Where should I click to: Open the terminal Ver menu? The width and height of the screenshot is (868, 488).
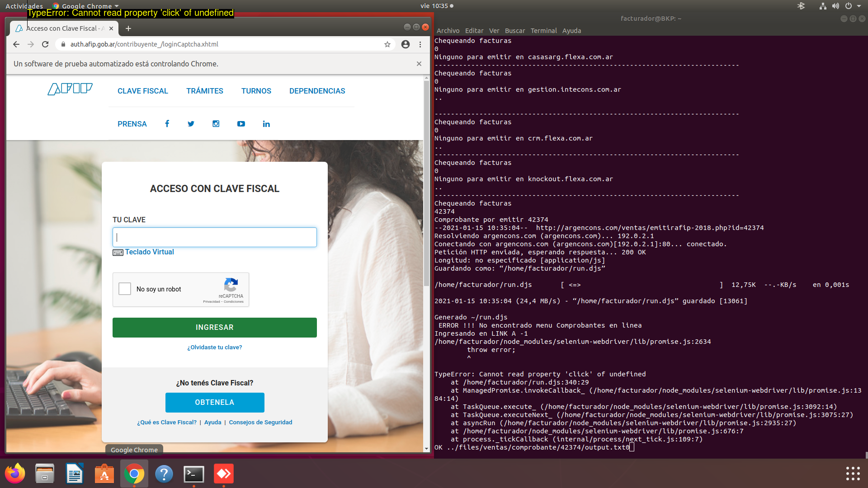(494, 31)
